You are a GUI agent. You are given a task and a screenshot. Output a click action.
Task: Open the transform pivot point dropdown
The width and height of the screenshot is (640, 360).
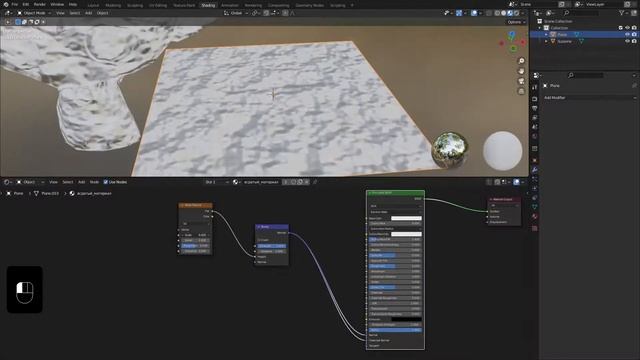tap(256, 13)
